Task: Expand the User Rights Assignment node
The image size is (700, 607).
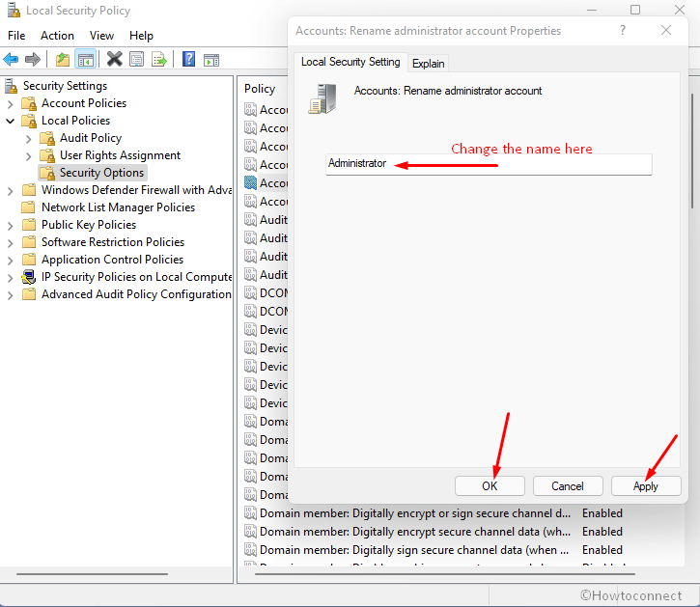Action: click(29, 156)
